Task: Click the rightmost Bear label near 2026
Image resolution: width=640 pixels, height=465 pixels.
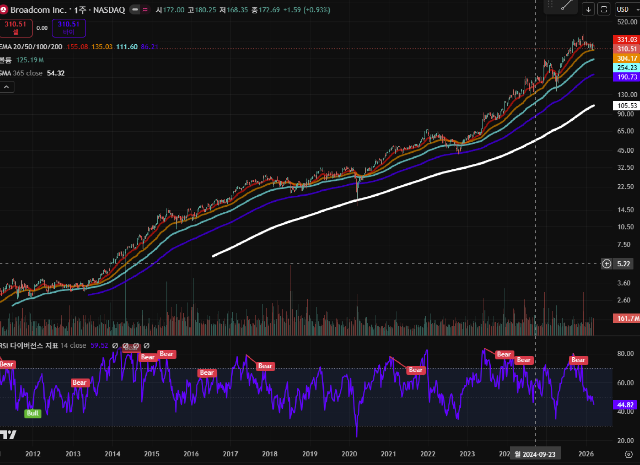Action: tap(578, 360)
